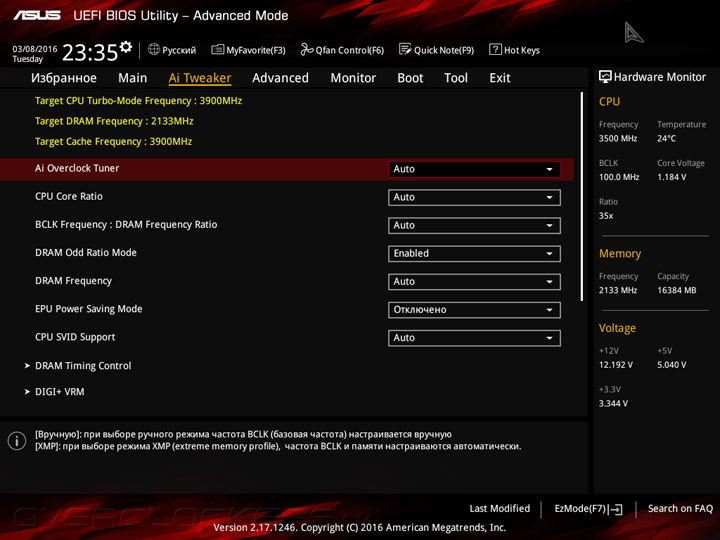Click the 16384 MB capacity value

point(677,290)
